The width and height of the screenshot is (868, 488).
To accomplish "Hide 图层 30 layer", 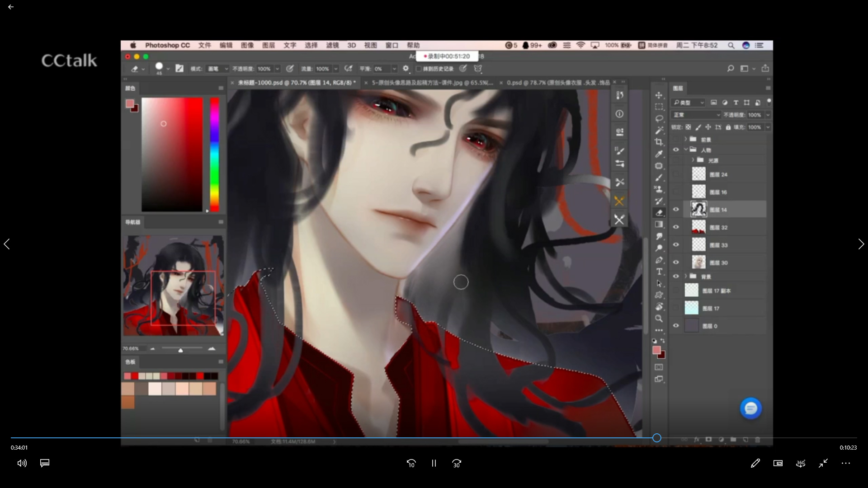I will (x=676, y=263).
